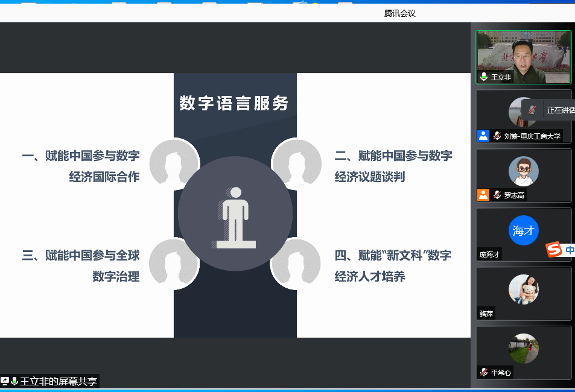Click the muted microphone in the 正在讲话 popup
The width and height of the screenshot is (575, 392).
(532, 110)
